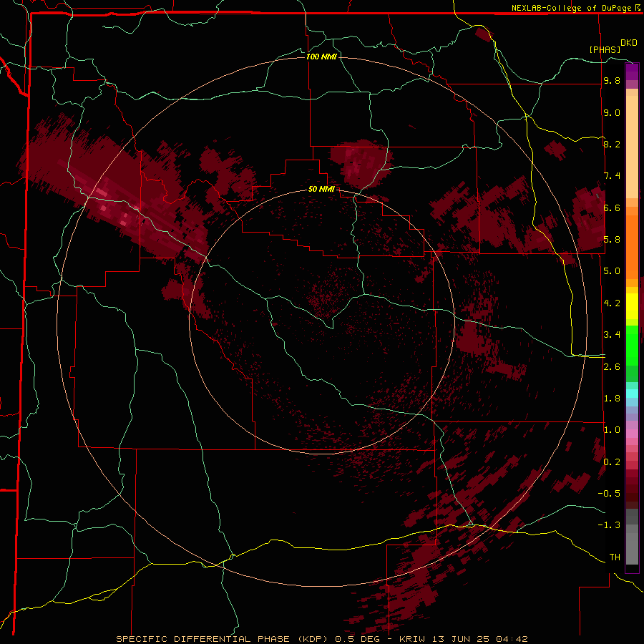Pick the purple swatch atop the color bar
The height and width of the screenshot is (644, 644).
pyautogui.click(x=632, y=72)
